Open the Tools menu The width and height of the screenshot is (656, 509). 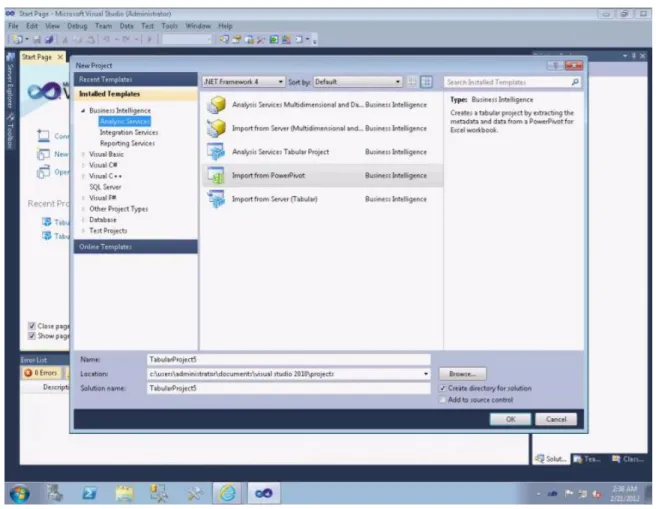click(x=169, y=26)
